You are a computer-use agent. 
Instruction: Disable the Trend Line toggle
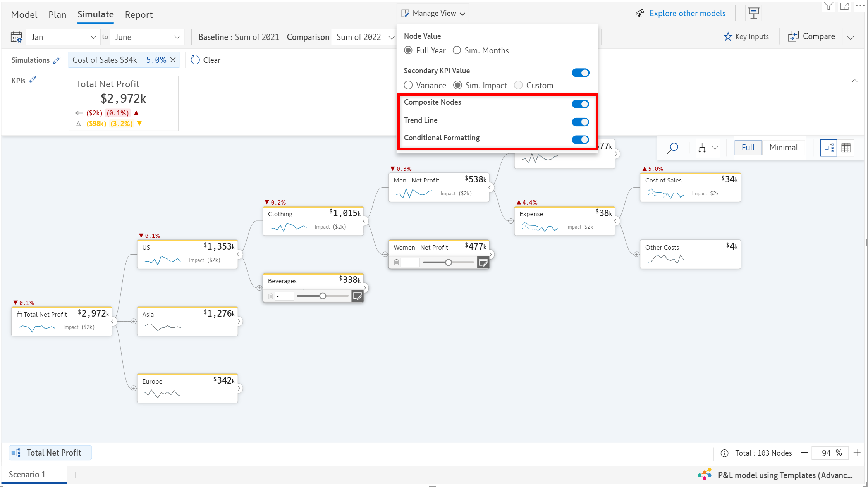tap(580, 122)
